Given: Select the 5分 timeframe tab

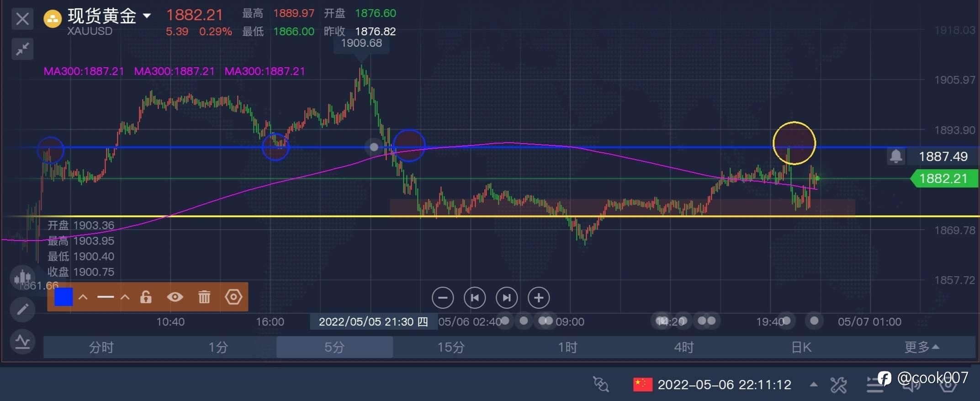Looking at the screenshot, I should [x=334, y=348].
